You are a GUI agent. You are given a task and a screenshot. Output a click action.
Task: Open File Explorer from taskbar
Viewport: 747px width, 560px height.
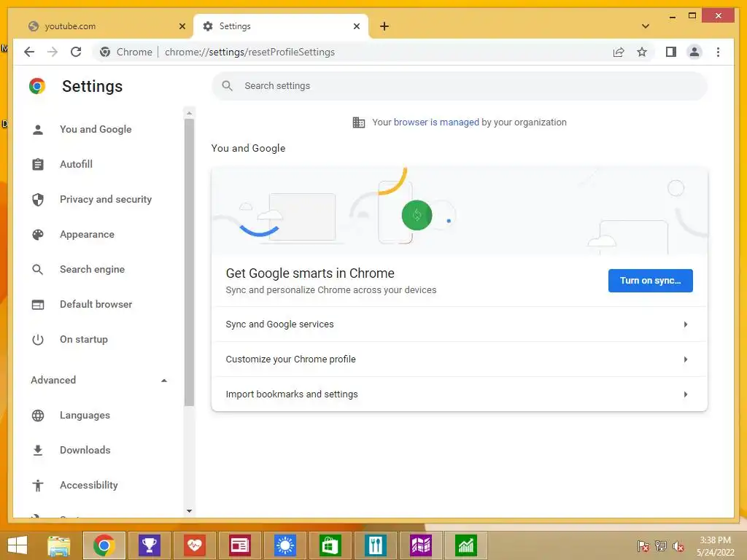point(59,545)
